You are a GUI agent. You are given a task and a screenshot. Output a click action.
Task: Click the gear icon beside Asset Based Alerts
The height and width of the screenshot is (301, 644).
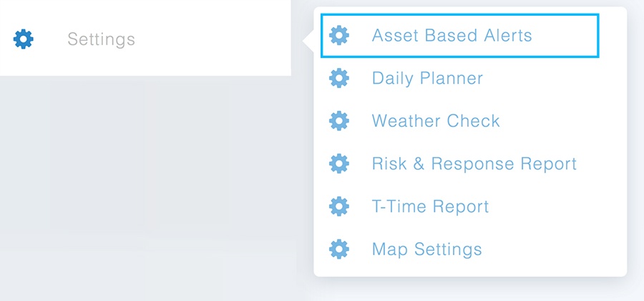pos(339,35)
